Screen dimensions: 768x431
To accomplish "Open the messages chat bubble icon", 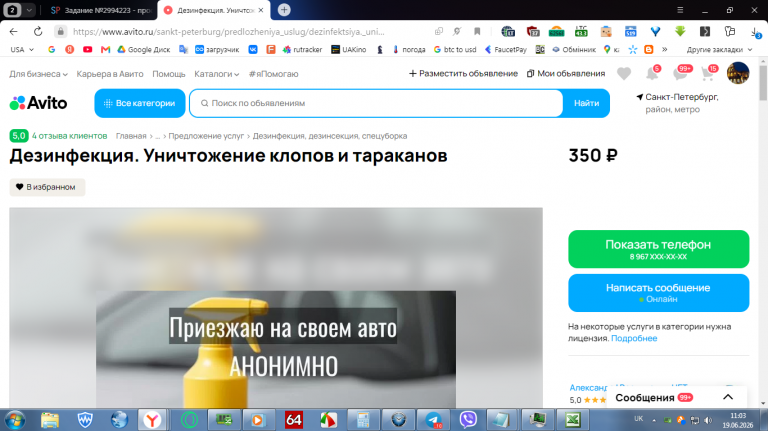I will 680,73.
